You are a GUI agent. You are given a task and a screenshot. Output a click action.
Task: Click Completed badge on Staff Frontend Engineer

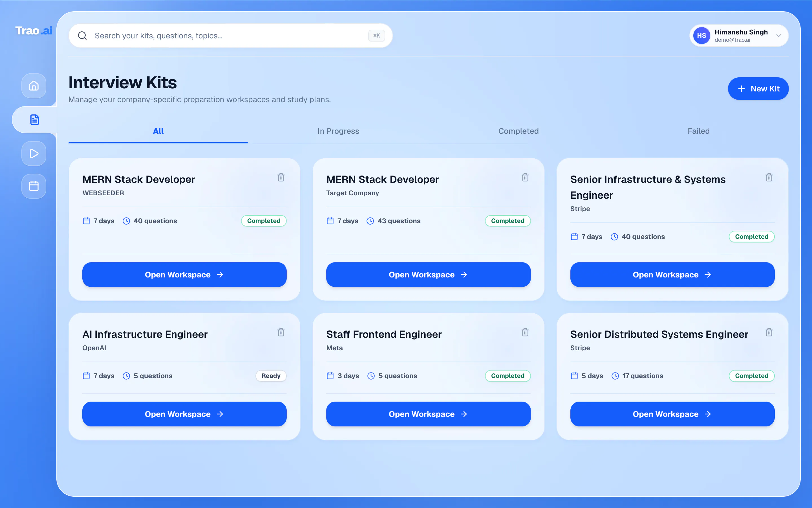point(508,376)
